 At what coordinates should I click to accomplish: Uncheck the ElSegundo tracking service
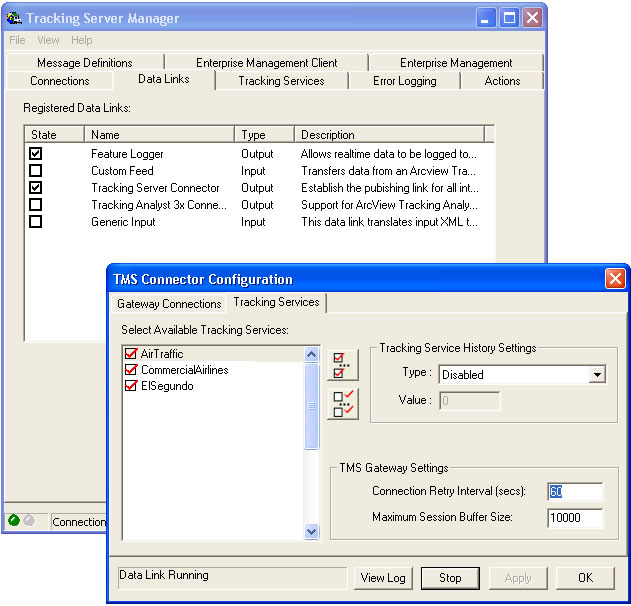pos(131,386)
